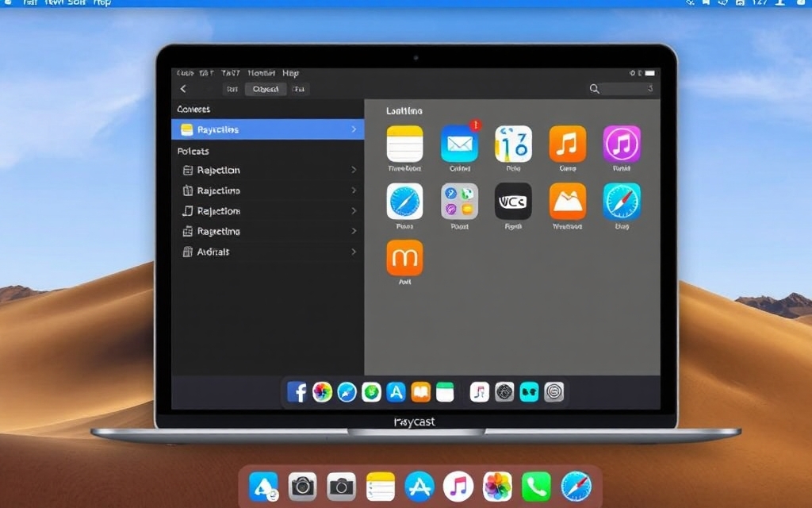The height and width of the screenshot is (508, 812).
Task: Open the orange "m" app icon
Action: [x=404, y=258]
